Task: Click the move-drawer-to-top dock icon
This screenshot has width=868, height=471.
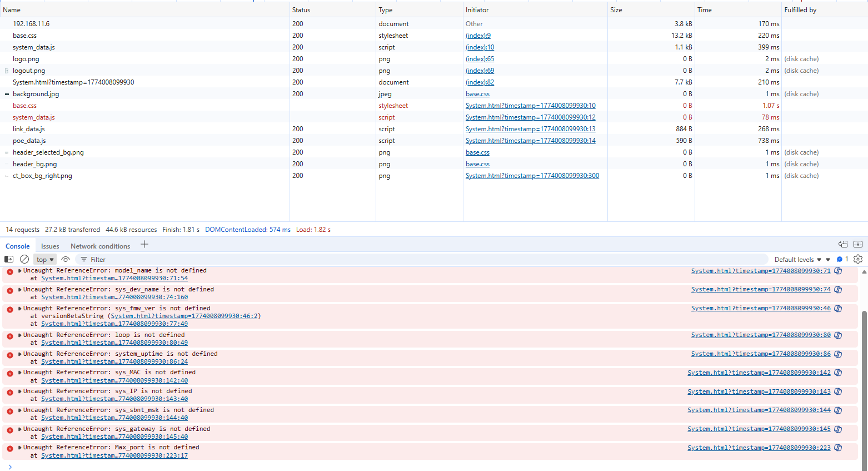Action: tap(843, 244)
